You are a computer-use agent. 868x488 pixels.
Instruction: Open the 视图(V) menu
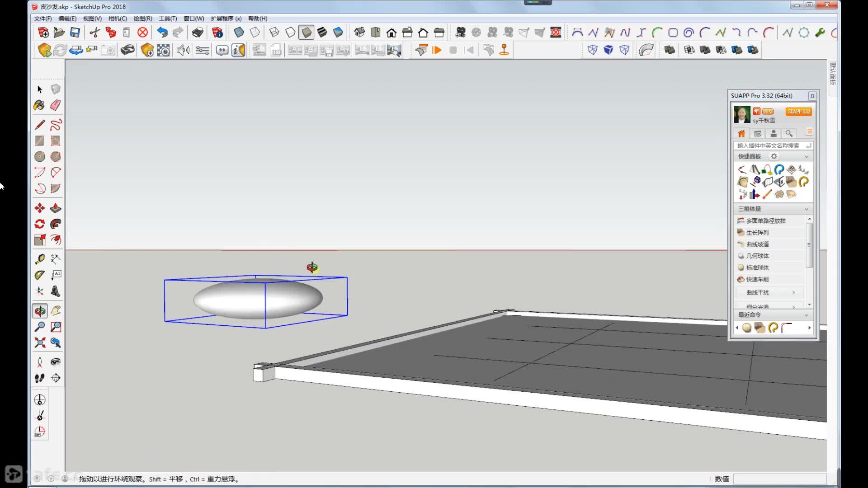[92, 19]
